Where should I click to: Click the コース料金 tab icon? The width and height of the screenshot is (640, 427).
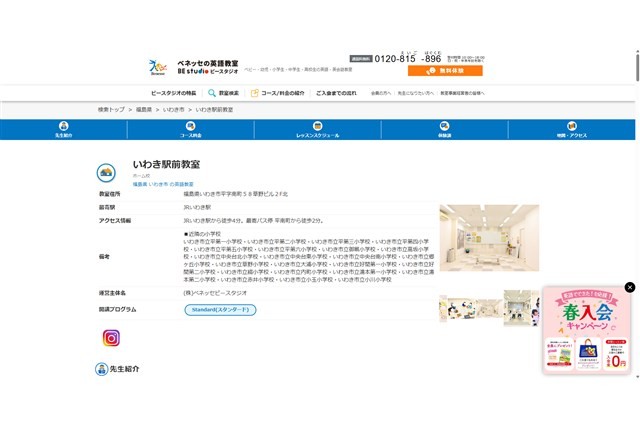191,126
